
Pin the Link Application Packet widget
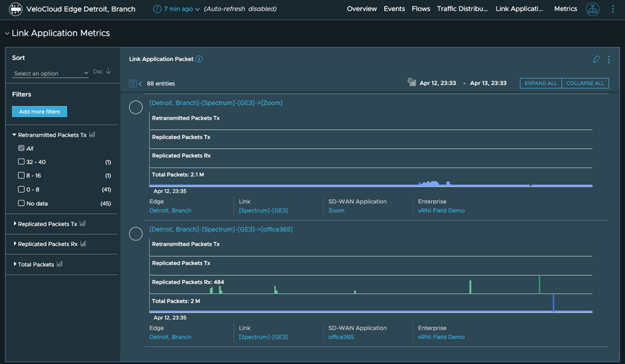tap(596, 60)
